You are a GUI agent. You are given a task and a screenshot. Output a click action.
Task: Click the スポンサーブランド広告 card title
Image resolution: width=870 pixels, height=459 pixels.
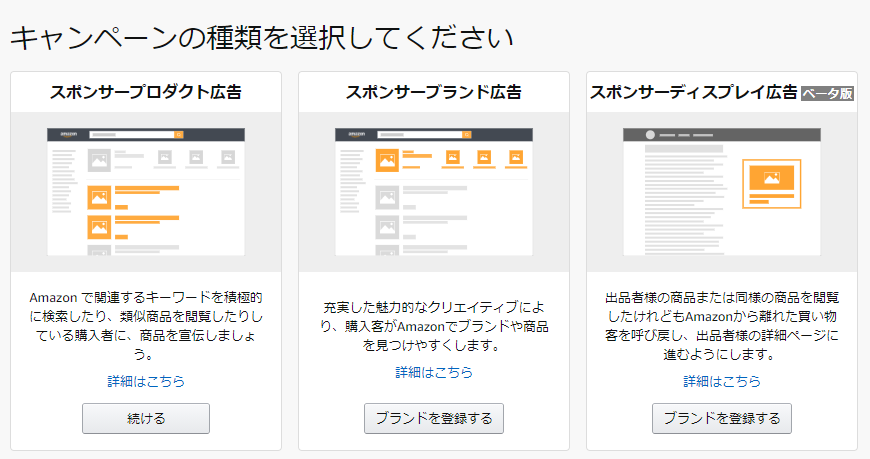click(x=434, y=92)
